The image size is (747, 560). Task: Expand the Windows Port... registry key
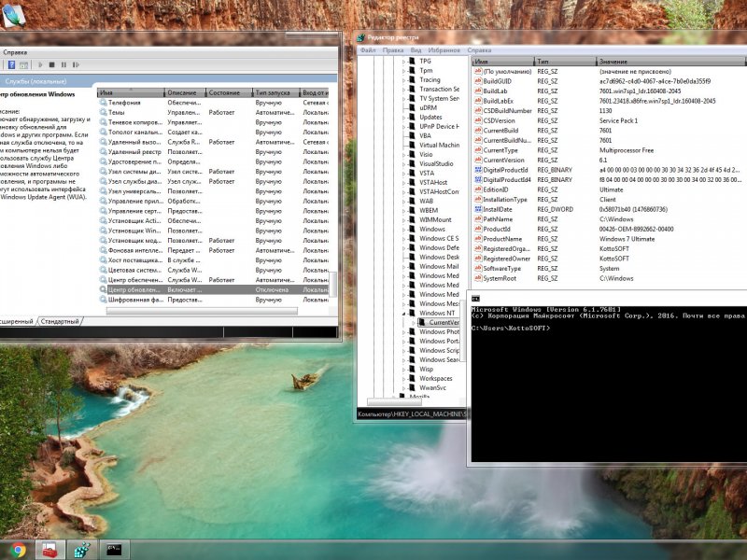coord(404,342)
